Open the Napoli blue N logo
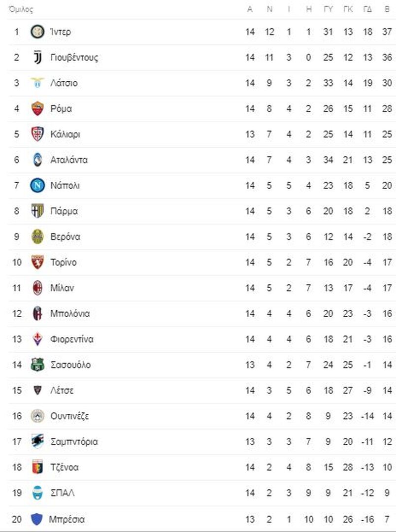 pyautogui.click(x=37, y=186)
